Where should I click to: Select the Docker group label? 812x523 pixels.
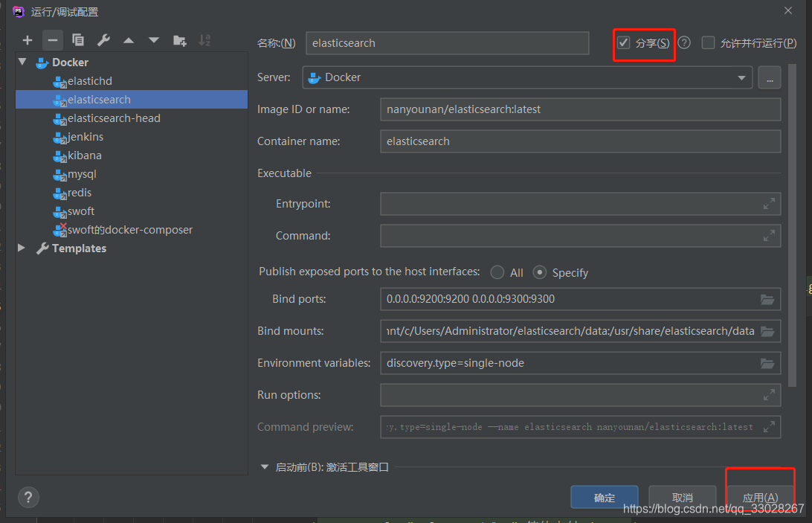click(71, 62)
